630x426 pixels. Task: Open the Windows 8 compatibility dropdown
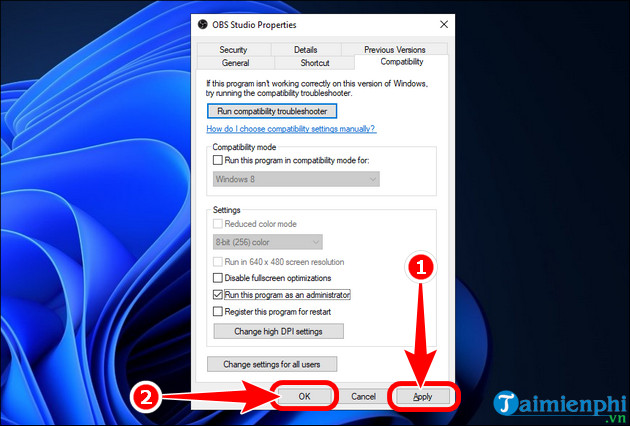tap(296, 179)
